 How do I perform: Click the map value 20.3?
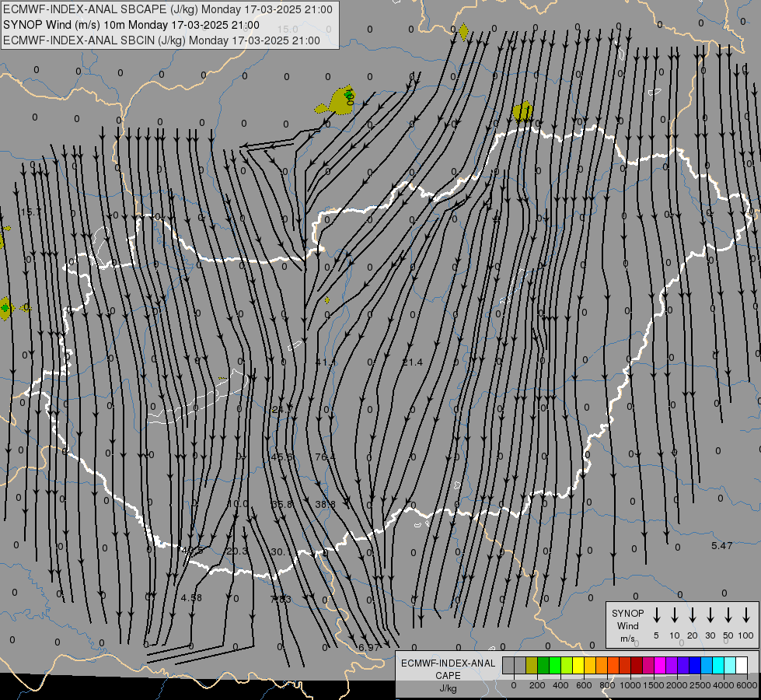coord(237,551)
